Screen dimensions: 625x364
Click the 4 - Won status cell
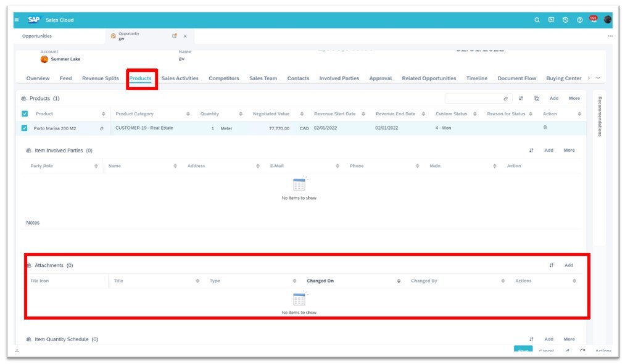[443, 128]
